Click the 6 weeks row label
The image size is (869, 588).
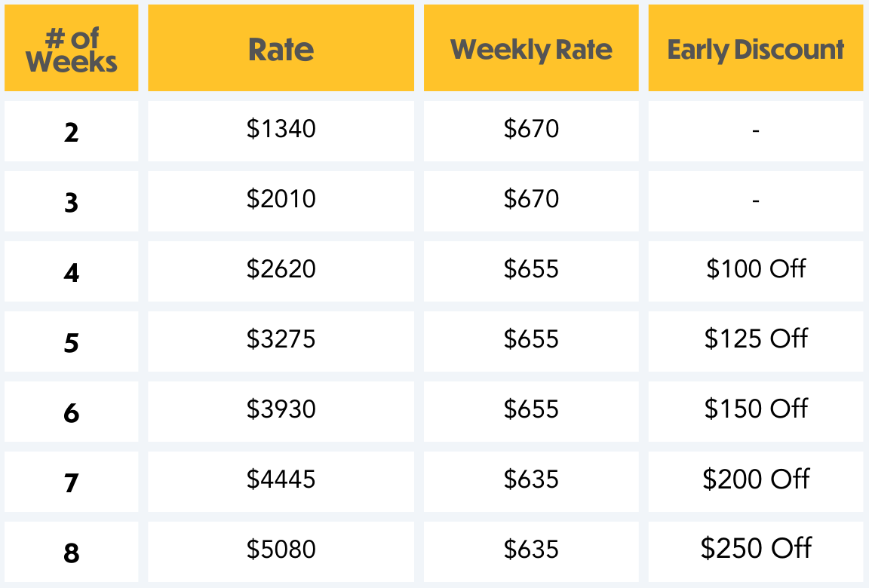coord(72,412)
